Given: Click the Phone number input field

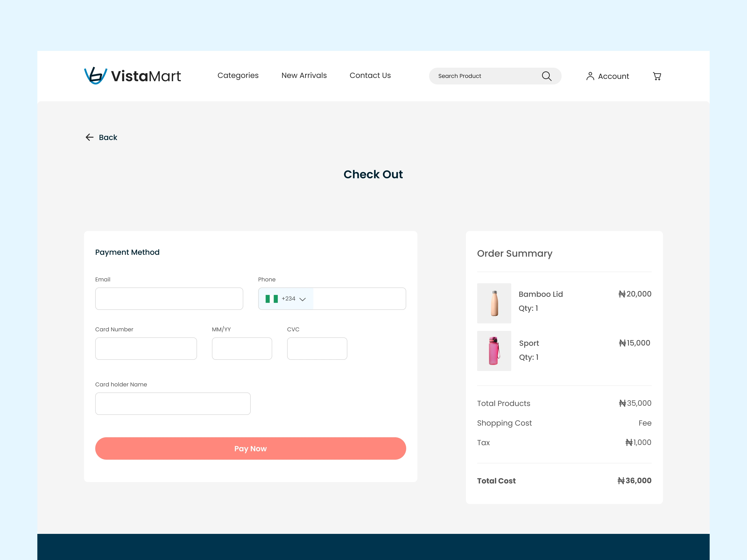Looking at the screenshot, I should coord(360,299).
